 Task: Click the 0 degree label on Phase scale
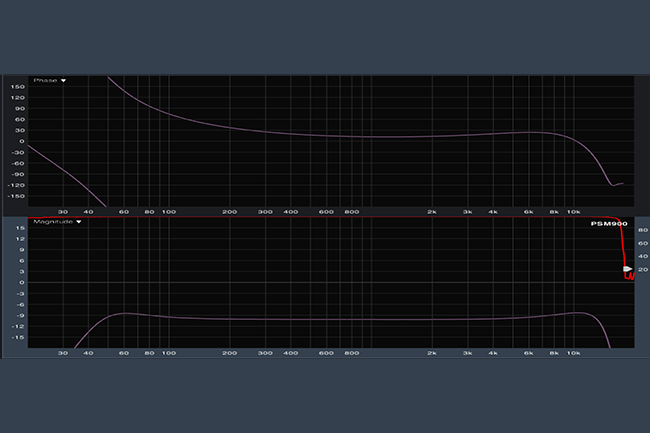point(22,142)
